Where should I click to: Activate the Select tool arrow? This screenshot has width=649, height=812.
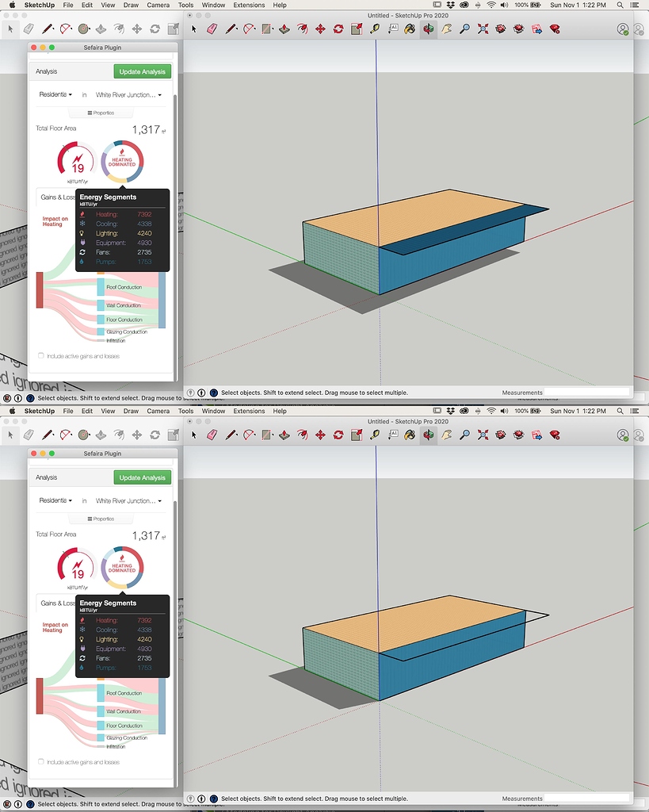click(194, 29)
